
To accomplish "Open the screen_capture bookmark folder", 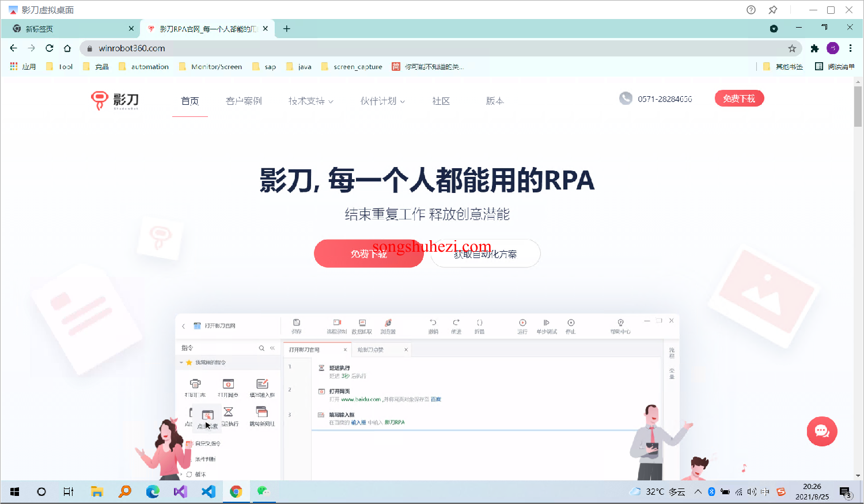I will coord(352,67).
